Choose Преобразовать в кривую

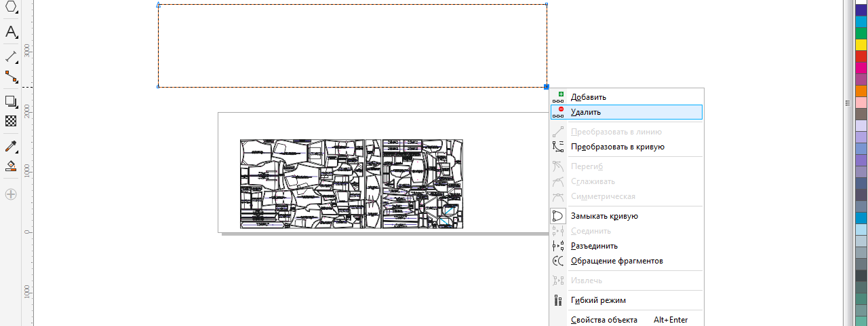(626, 147)
